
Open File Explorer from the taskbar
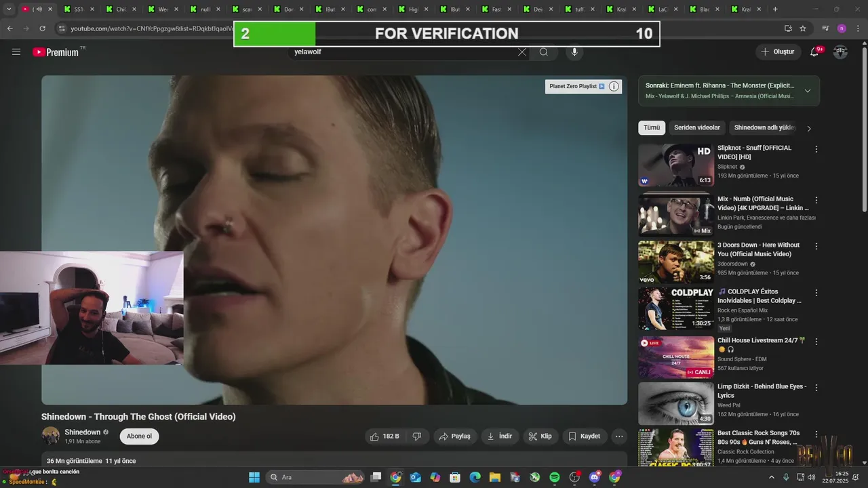click(495, 477)
